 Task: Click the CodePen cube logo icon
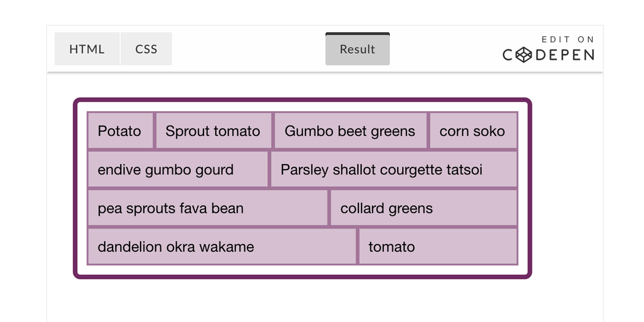click(x=524, y=55)
